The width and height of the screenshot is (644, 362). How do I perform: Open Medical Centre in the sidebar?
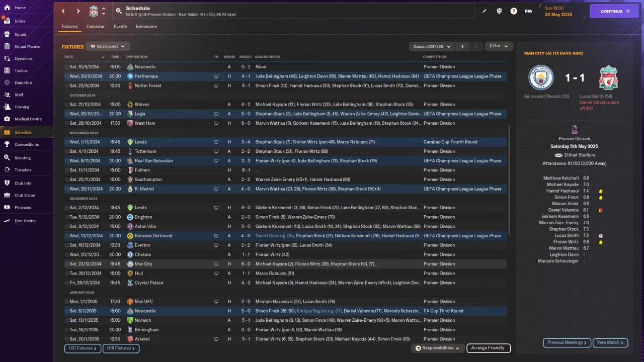pos(28,119)
